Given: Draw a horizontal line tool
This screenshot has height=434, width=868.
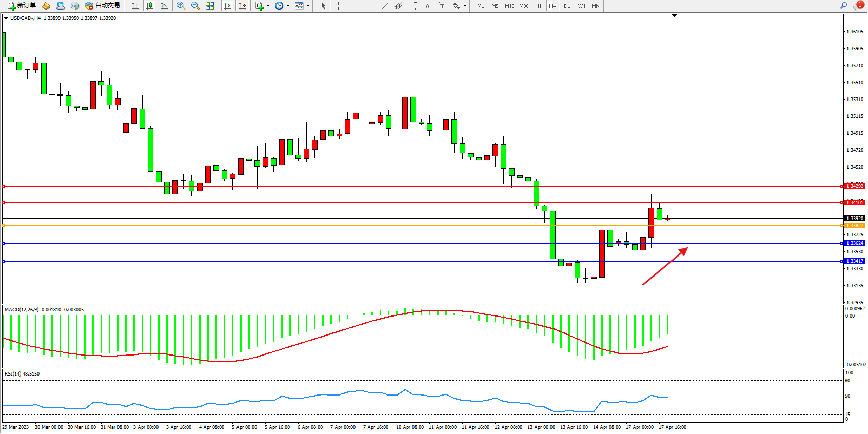Looking at the screenshot, I should 370,6.
